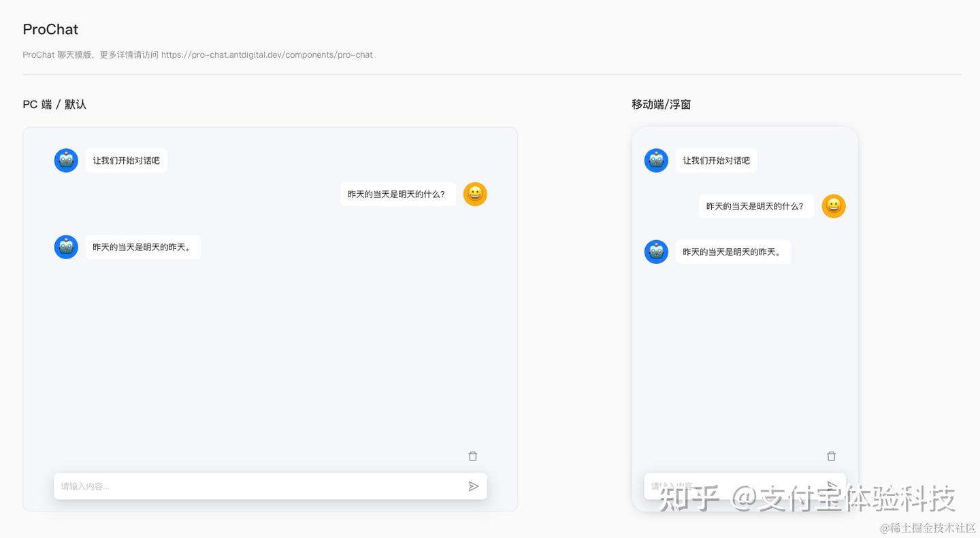The height and width of the screenshot is (538, 980).
Task: Click the @稀土掘金技术社区 watermark text
Action: tap(929, 527)
